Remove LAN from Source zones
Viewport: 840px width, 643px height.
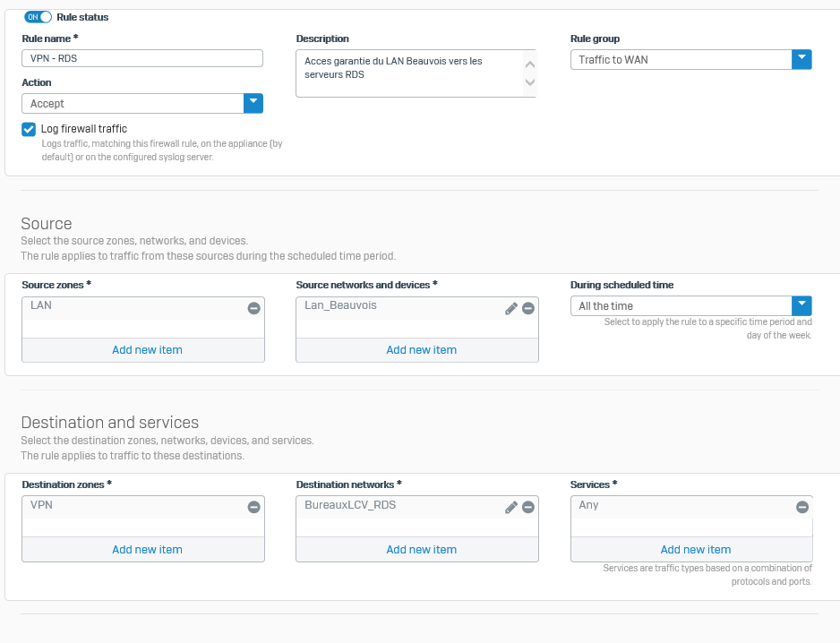pyautogui.click(x=254, y=308)
